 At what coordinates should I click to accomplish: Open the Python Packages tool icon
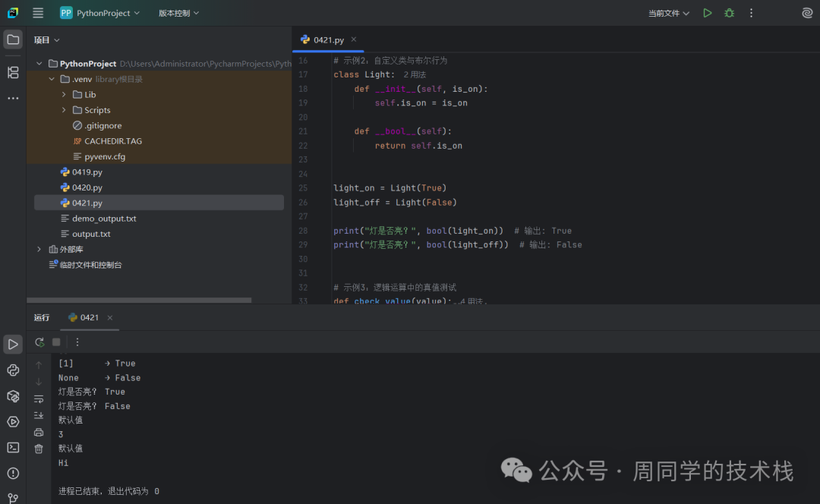(13, 396)
